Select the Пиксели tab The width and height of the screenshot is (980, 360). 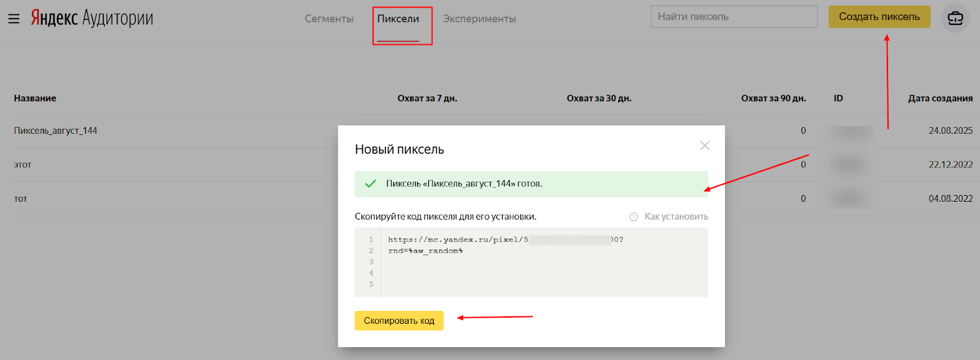point(398,19)
